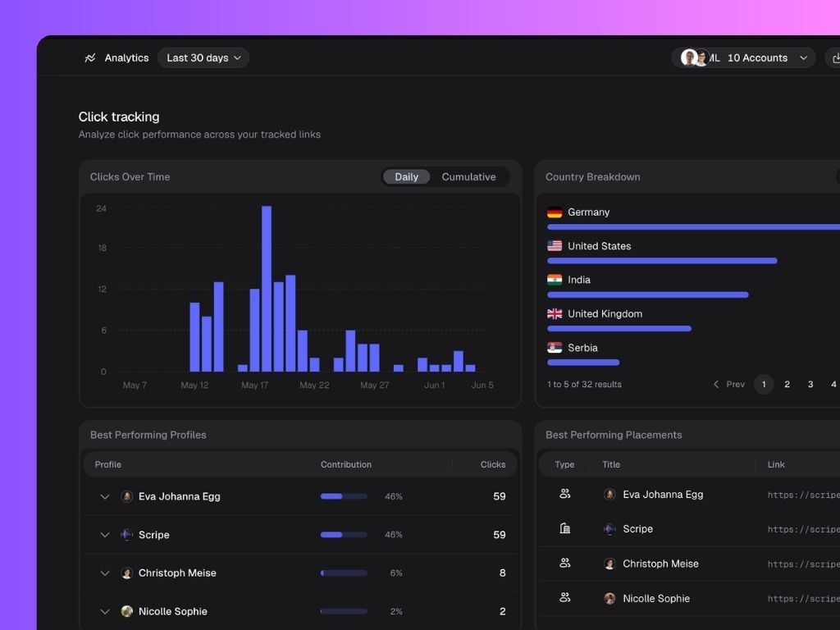Image resolution: width=840 pixels, height=630 pixels.
Task: Click the Type column header in Placements
Action: 564,464
